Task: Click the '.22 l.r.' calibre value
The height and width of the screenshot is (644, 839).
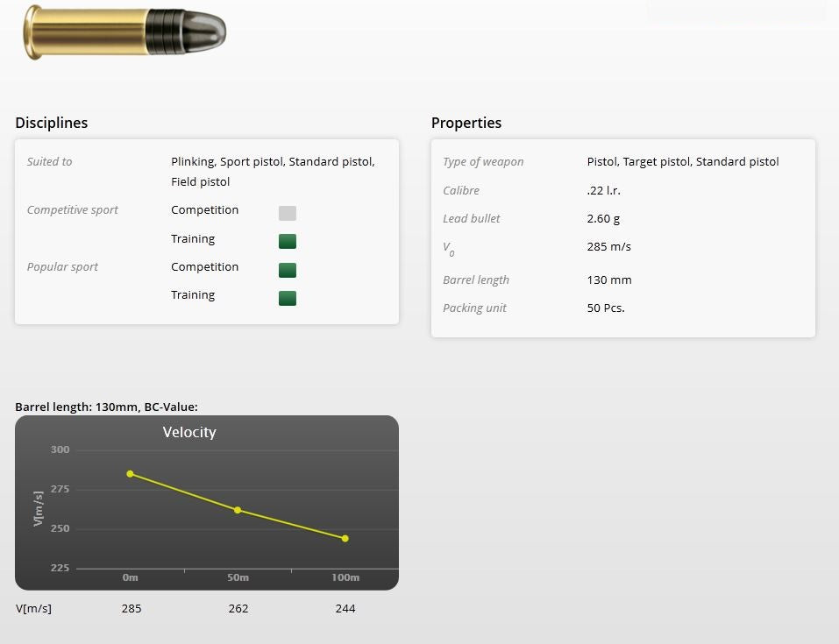Action: [603, 190]
